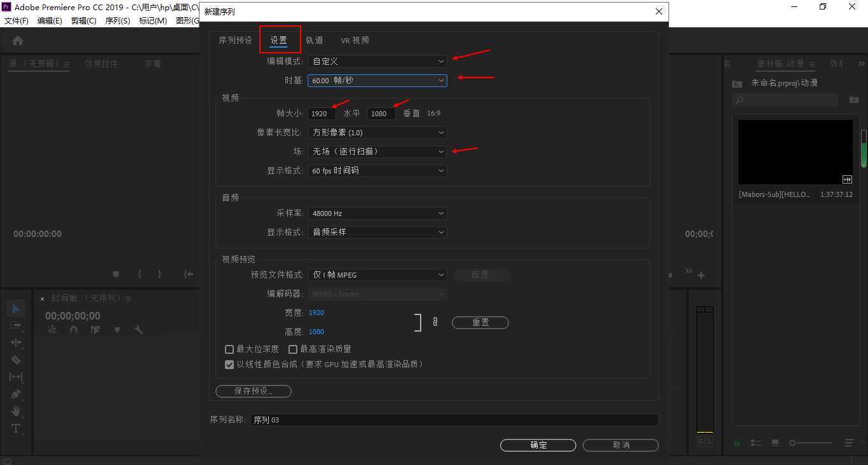Open timeline display settings wrench
The image size is (868, 465).
pos(139,330)
